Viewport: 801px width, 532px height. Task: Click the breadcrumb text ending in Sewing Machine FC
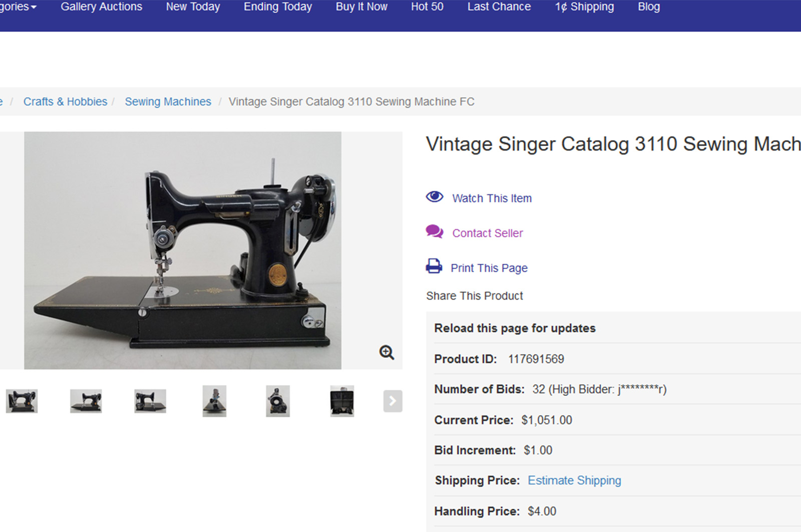click(351, 102)
